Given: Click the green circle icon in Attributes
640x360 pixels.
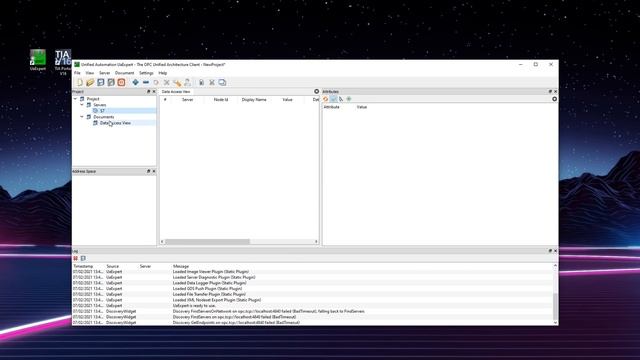Looking at the screenshot, I should pyautogui.click(x=349, y=99).
